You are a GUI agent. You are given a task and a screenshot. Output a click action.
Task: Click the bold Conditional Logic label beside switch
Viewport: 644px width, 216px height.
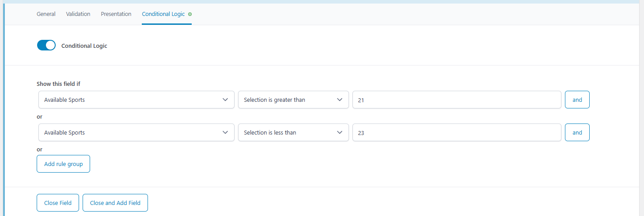[84, 46]
